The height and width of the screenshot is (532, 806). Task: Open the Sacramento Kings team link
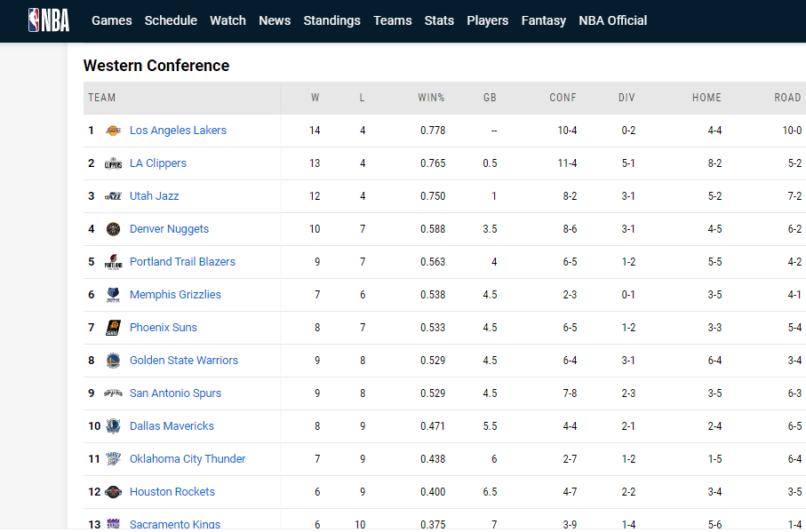tap(175, 524)
